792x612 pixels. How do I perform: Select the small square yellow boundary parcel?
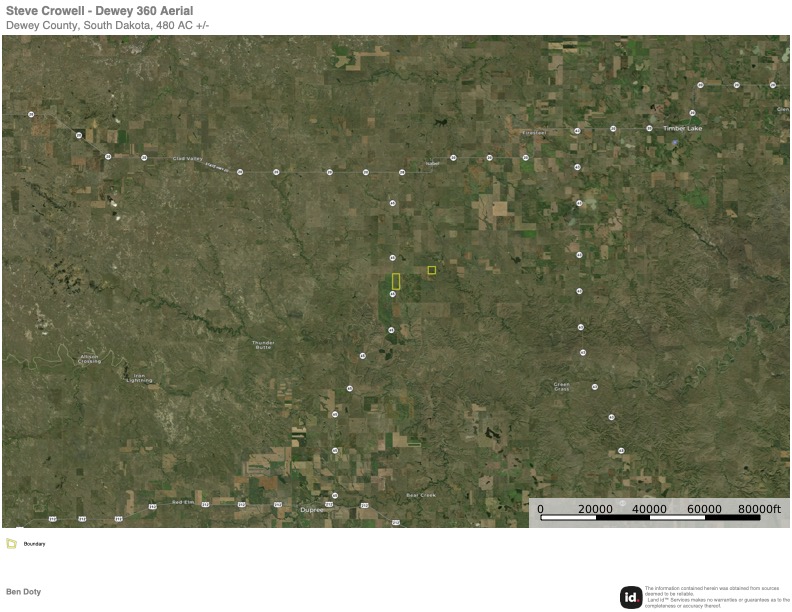click(432, 270)
